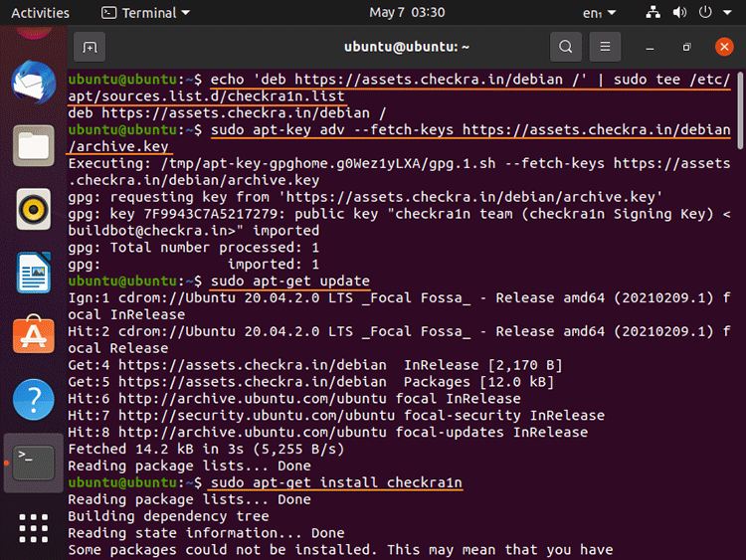Click the 'Fetched 14.2 kB in 3s' line
The height and width of the screenshot is (560, 746).
point(206,450)
